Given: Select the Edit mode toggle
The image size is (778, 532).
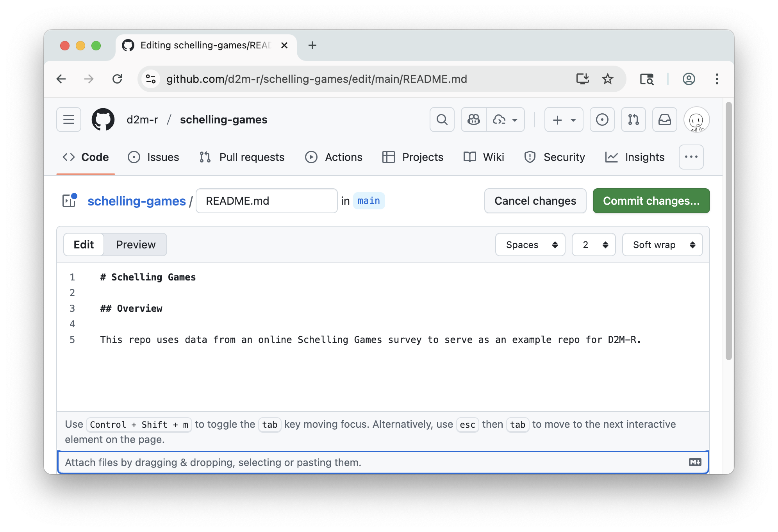Looking at the screenshot, I should [x=84, y=245].
